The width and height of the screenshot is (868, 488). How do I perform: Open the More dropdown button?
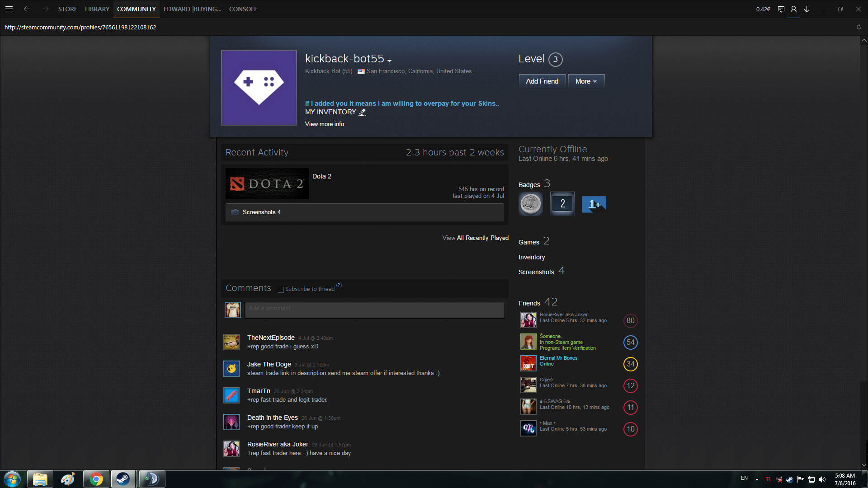pyautogui.click(x=586, y=81)
